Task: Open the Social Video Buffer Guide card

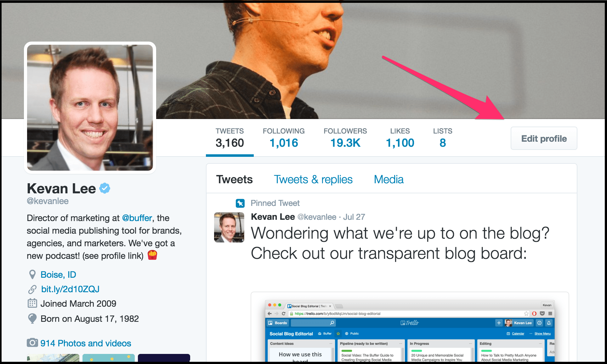Action: pyautogui.click(x=370, y=355)
